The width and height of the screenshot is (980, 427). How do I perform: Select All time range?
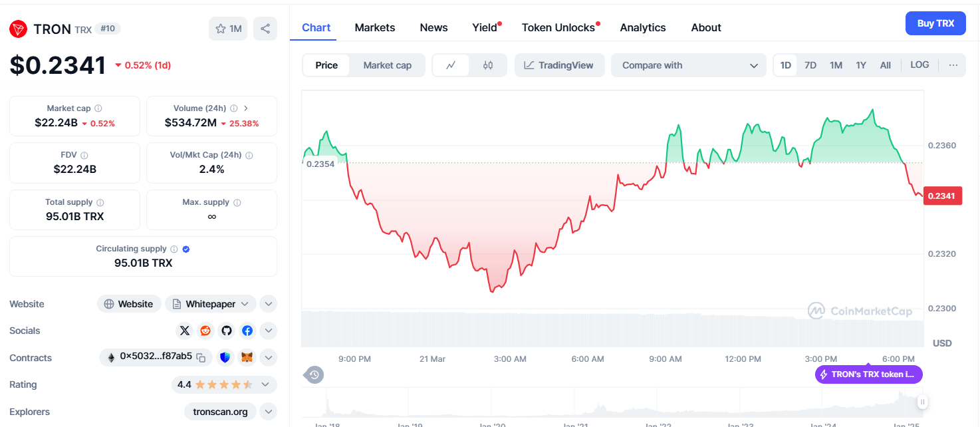[x=886, y=65]
